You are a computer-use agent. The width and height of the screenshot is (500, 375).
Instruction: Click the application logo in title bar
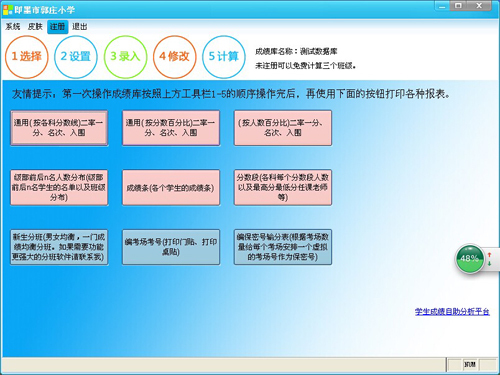pyautogui.click(x=7, y=10)
